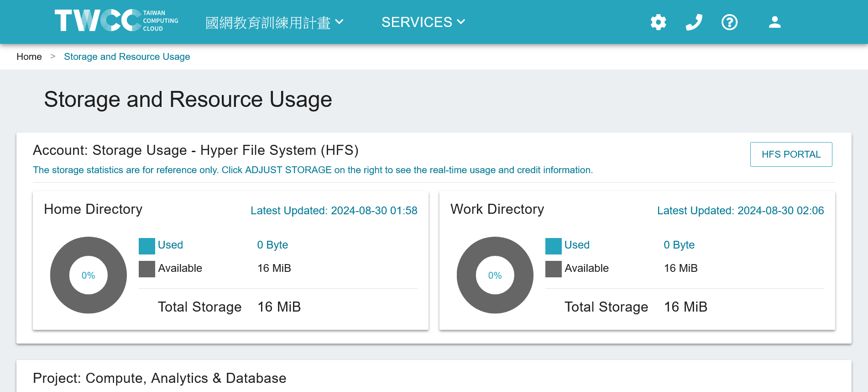
Task: Click Home Directory Available '16 MiB' value
Action: pyautogui.click(x=274, y=268)
